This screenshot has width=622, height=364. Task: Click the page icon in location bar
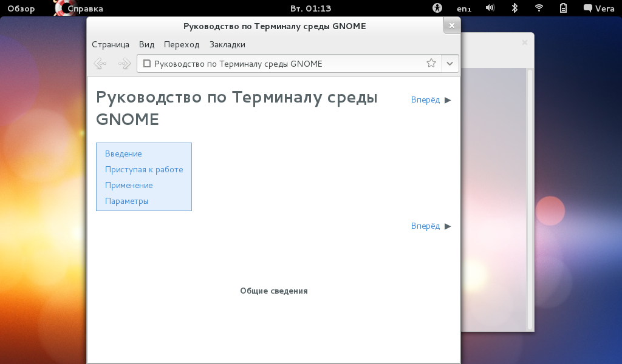(x=147, y=63)
